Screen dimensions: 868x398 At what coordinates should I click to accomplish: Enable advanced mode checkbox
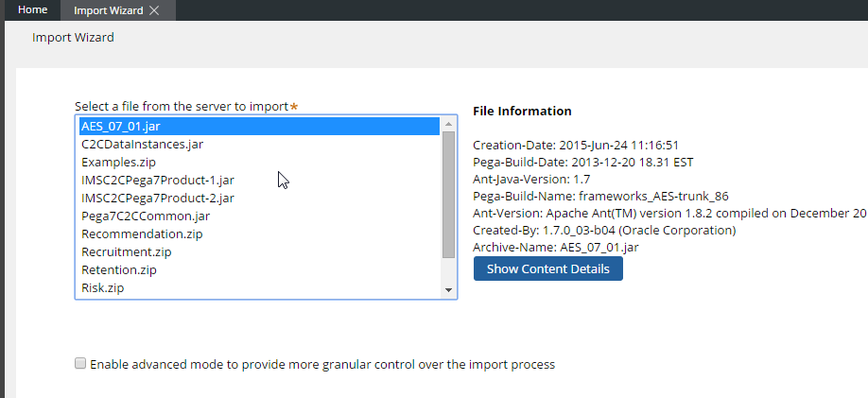(80, 364)
